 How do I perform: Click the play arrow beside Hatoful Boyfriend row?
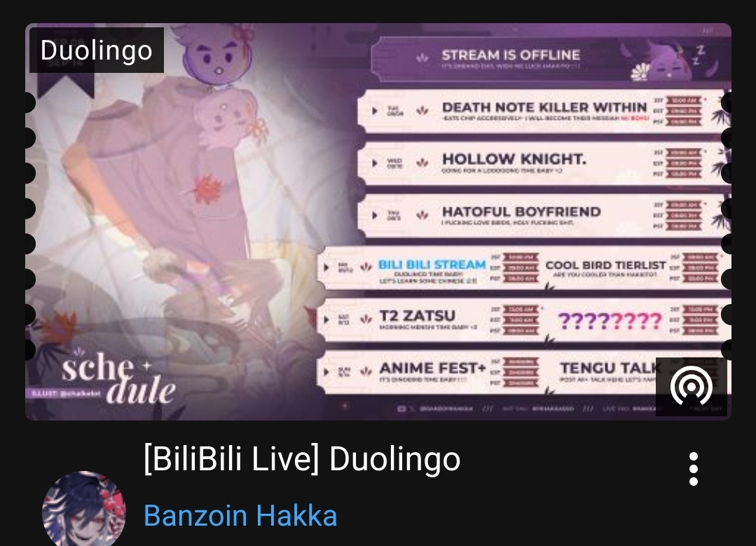[375, 215]
